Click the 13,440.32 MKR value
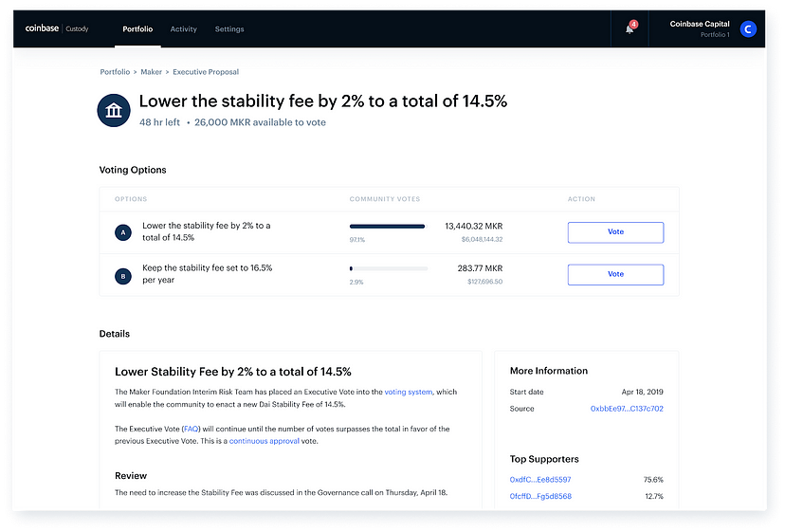The height and width of the screenshot is (532, 785). coord(474,226)
